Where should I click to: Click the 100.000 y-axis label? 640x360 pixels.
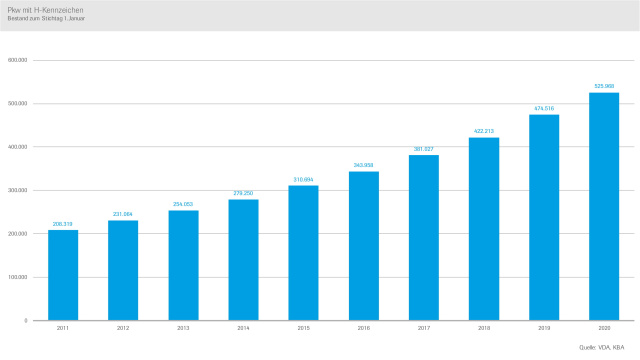click(x=18, y=277)
